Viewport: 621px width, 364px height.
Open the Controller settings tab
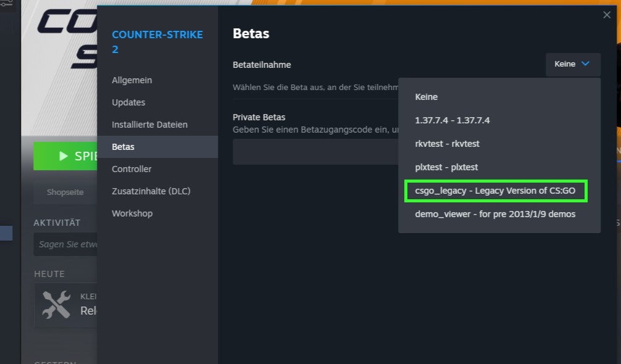pos(157,169)
